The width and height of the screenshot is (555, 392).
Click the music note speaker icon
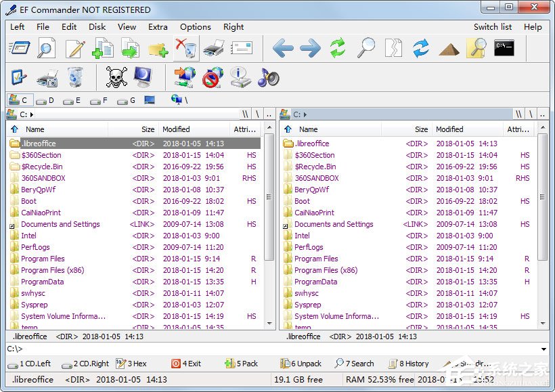tap(268, 77)
